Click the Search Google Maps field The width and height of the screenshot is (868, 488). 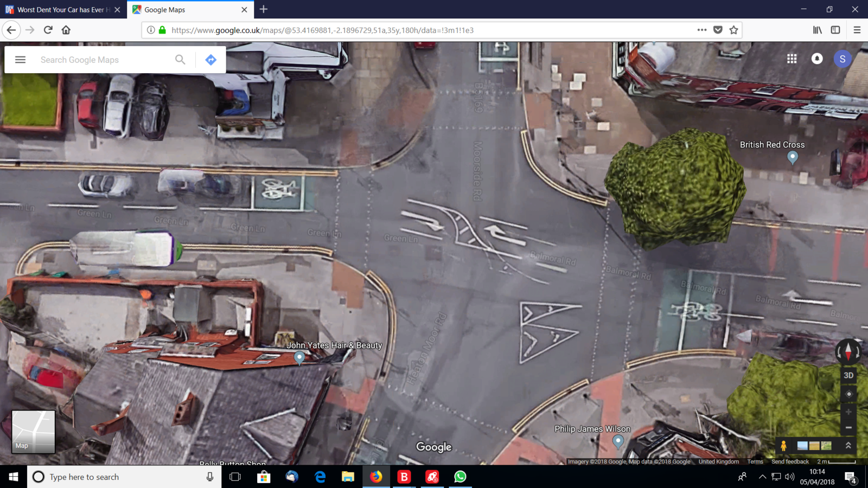point(103,60)
